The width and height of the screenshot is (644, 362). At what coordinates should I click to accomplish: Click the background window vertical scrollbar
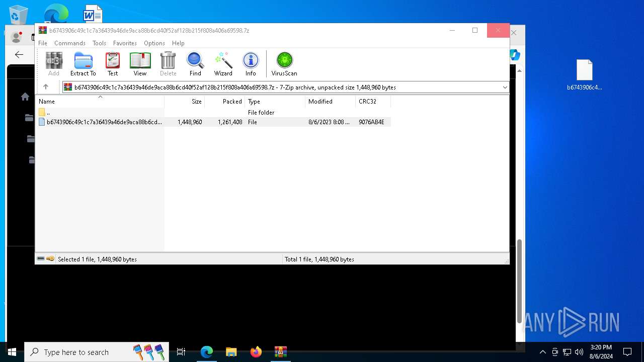pyautogui.click(x=520, y=282)
